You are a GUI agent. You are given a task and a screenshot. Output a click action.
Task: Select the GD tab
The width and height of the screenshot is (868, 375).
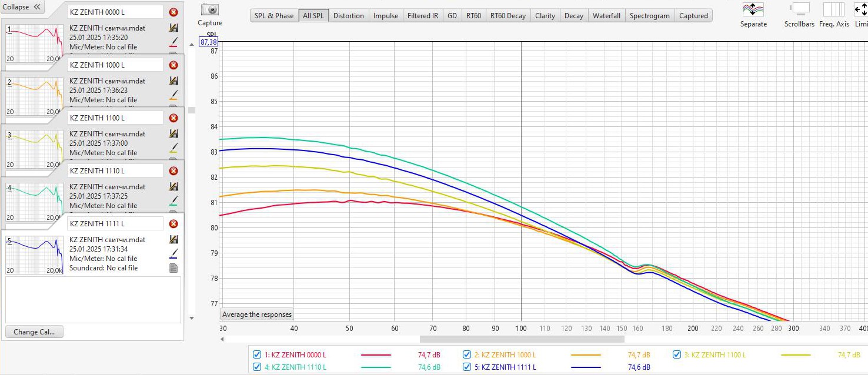tap(452, 16)
